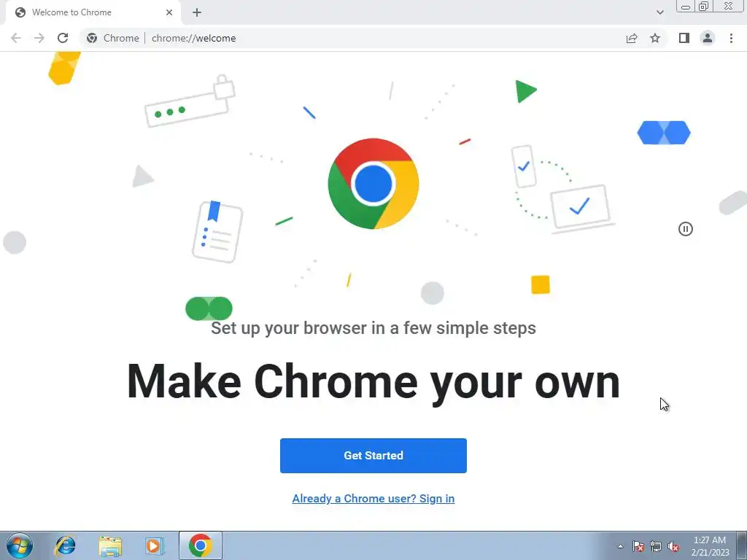
Task: Go forward to the next page
Action: click(x=39, y=38)
